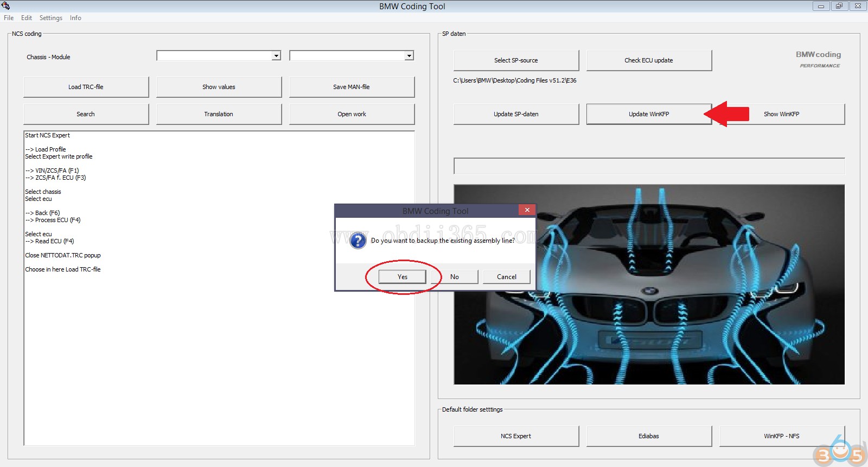Click the BMW concept car image
868x467 pixels.
click(x=649, y=285)
